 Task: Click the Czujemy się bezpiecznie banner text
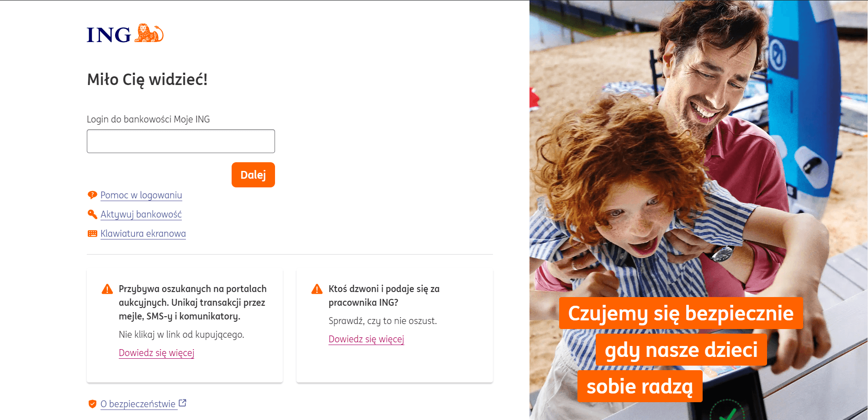[x=681, y=313]
